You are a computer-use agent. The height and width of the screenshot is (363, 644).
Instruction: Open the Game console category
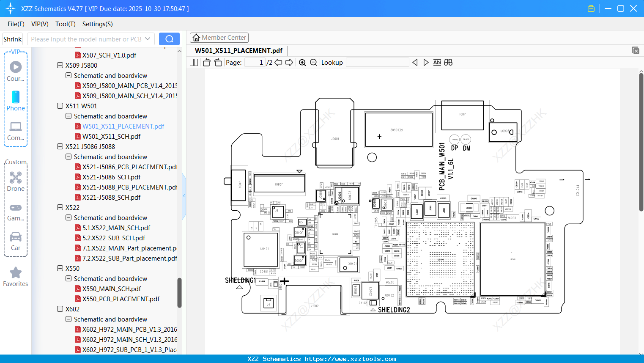coord(16,212)
